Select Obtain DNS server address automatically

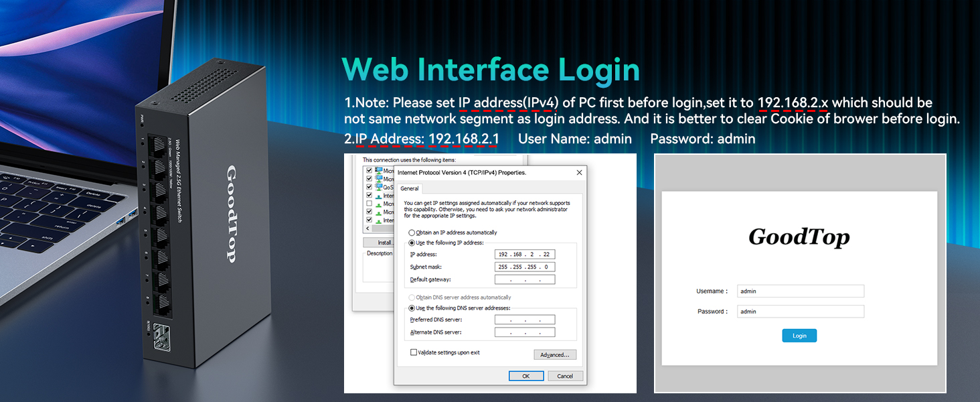412,297
